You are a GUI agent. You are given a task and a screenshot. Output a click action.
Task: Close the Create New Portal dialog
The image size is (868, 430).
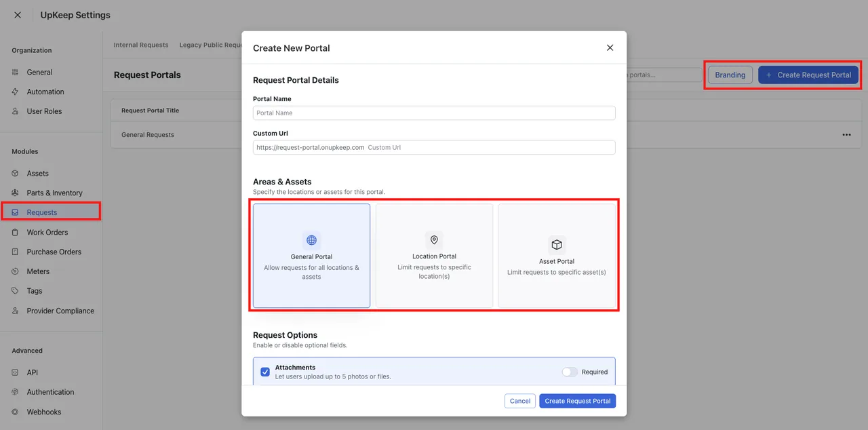[610, 47]
